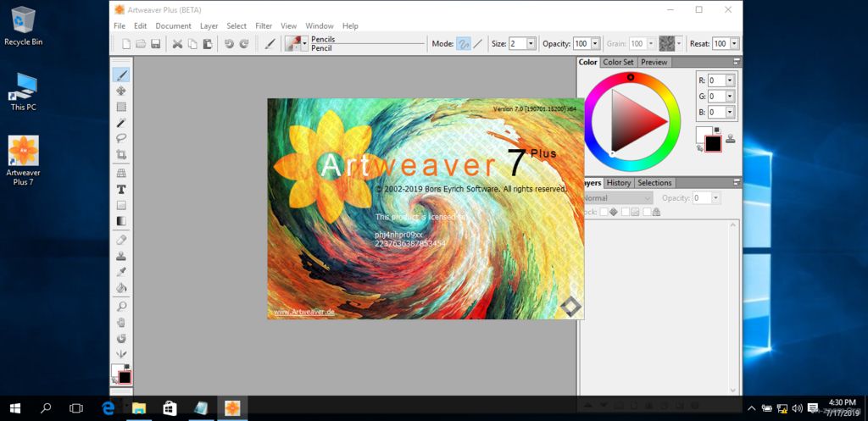Toggle the second Lock checkbox in Layers panel
Image resolution: width=868 pixels, height=421 pixels.
click(625, 212)
